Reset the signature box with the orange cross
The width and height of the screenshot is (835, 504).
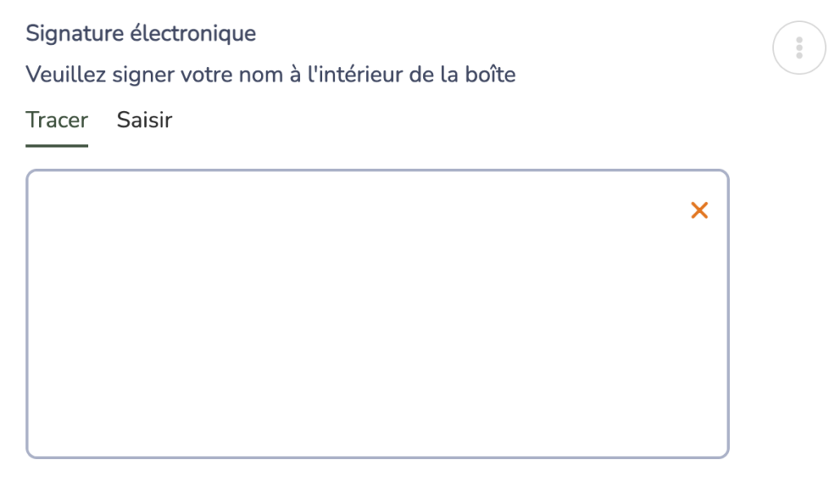click(x=699, y=210)
